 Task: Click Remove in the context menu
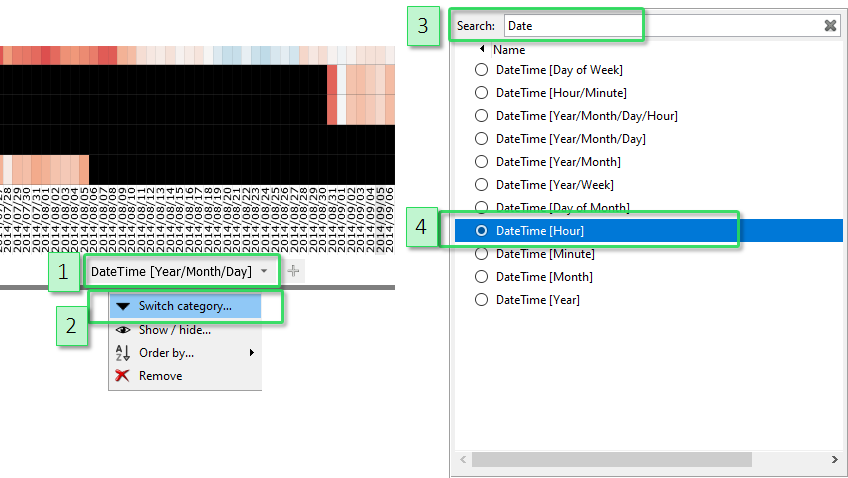tap(161, 376)
